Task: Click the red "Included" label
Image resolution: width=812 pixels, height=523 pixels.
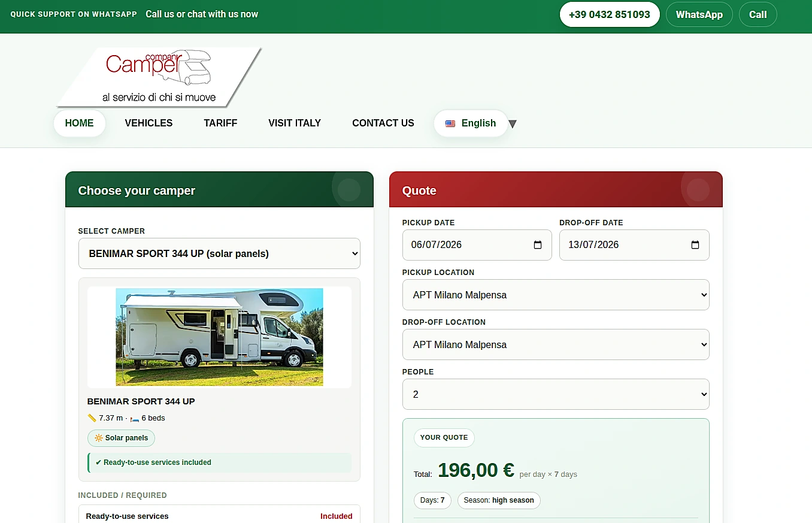Action: click(337, 516)
